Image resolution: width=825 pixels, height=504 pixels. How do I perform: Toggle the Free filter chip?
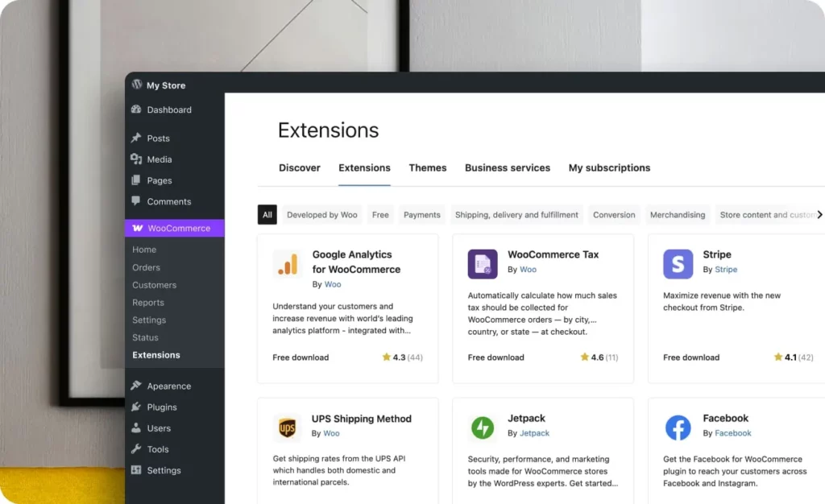(379, 215)
